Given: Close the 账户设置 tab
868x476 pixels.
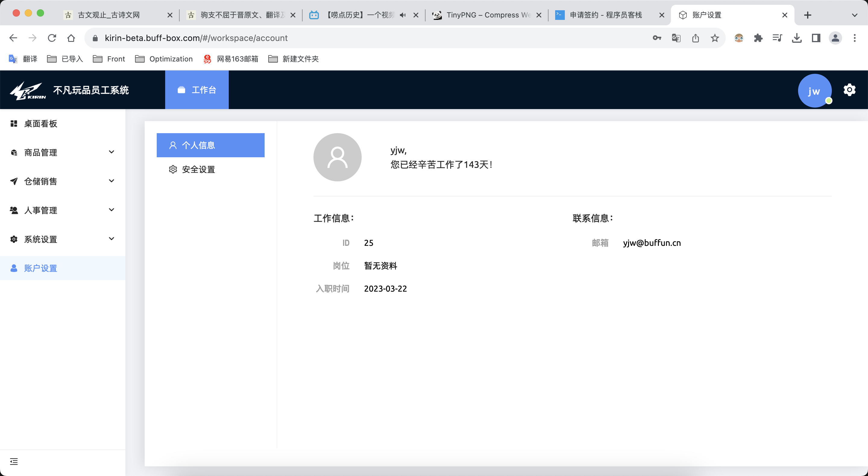Looking at the screenshot, I should coord(785,15).
